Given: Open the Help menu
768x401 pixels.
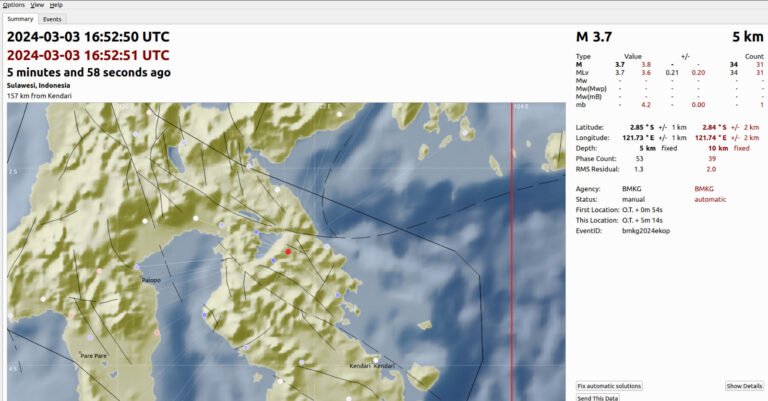Looking at the screenshot, I should coord(56,5).
